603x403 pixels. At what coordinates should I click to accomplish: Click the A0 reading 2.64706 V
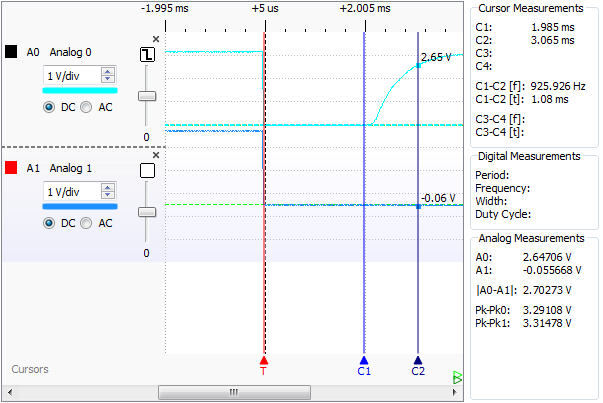[x=547, y=257]
